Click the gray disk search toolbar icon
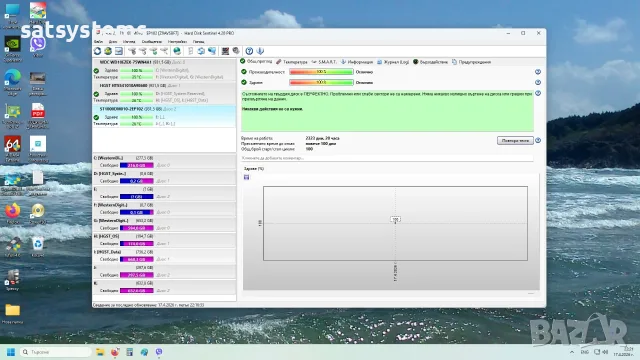This screenshot has width=640, height=360. click(x=236, y=51)
